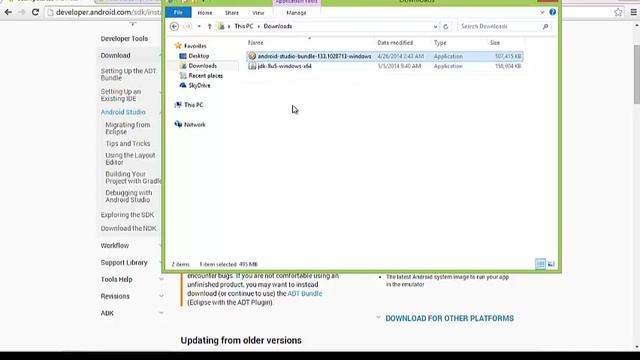Click the This PC computer icon
The width and height of the screenshot is (640, 360).
[x=178, y=104]
